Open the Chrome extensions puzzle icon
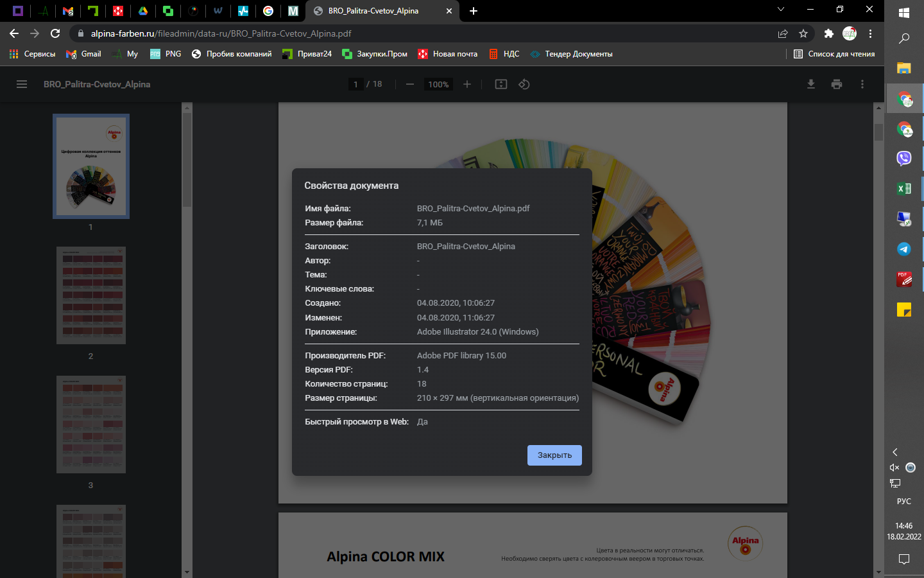This screenshot has height=578, width=924. (829, 33)
